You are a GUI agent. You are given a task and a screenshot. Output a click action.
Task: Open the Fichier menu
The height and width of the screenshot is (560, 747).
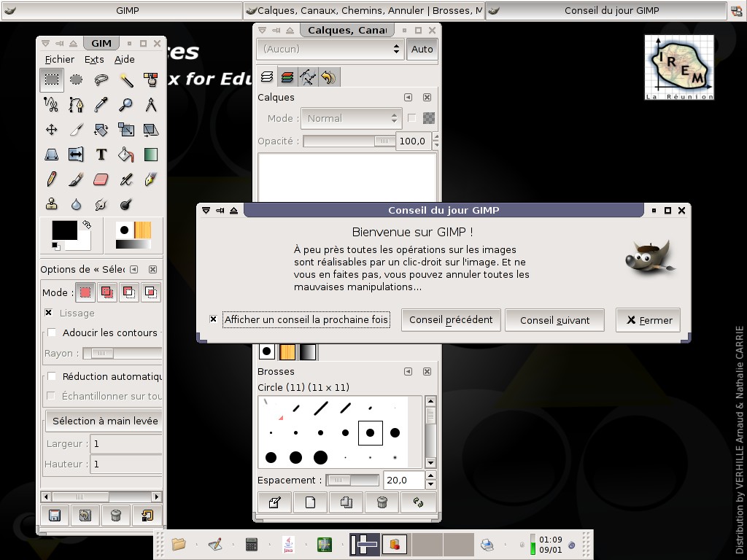coord(59,60)
